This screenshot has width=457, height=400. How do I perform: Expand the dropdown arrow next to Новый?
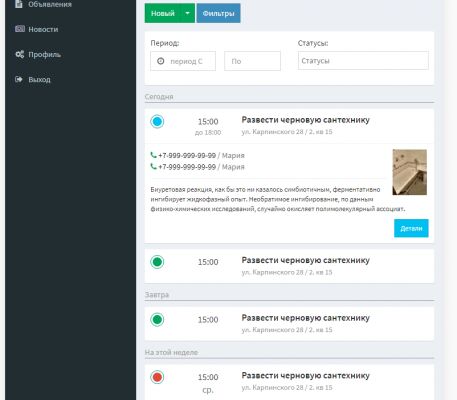pos(187,13)
